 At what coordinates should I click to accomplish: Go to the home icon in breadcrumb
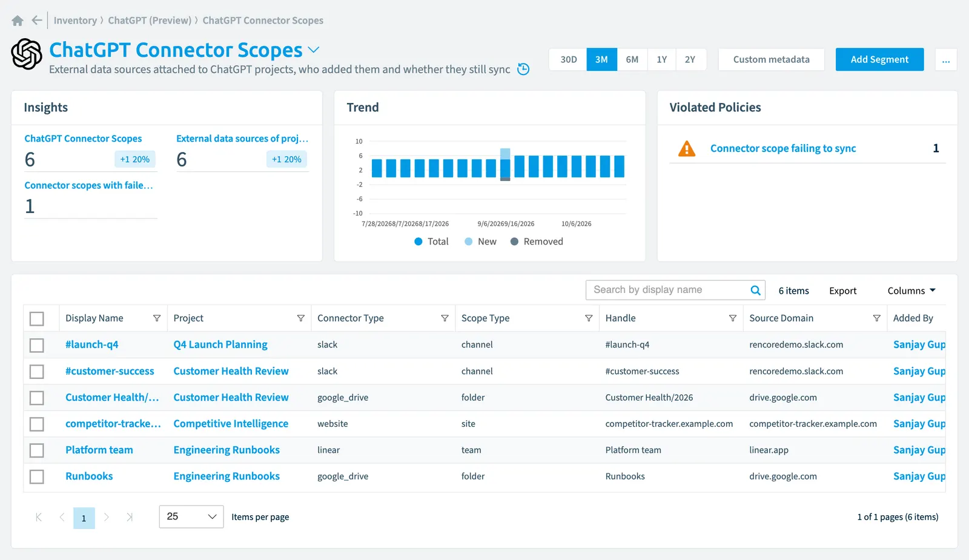point(18,21)
